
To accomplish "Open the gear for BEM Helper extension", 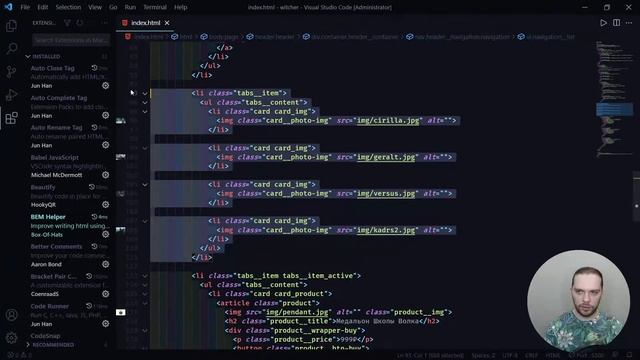I will pos(105,234).
